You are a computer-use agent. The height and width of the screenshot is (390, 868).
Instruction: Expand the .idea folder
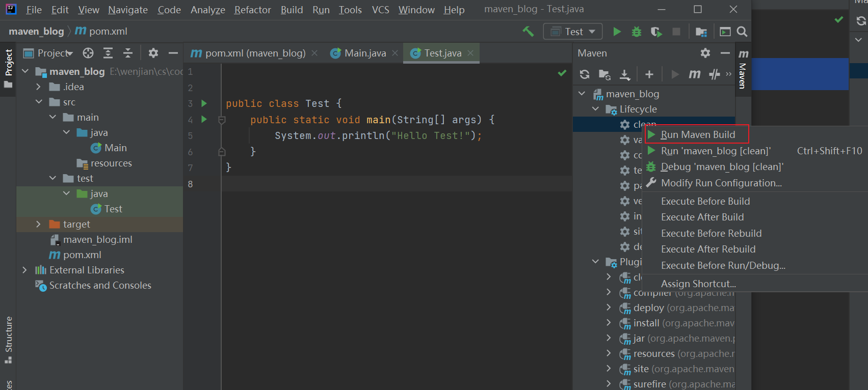click(x=38, y=87)
